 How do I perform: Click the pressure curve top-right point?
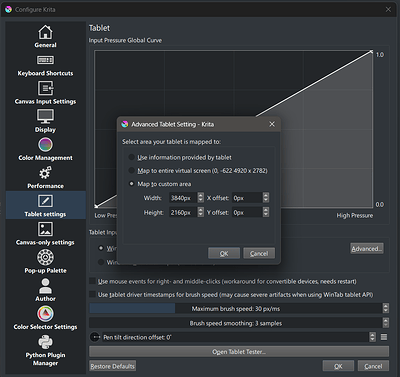coord(372,52)
